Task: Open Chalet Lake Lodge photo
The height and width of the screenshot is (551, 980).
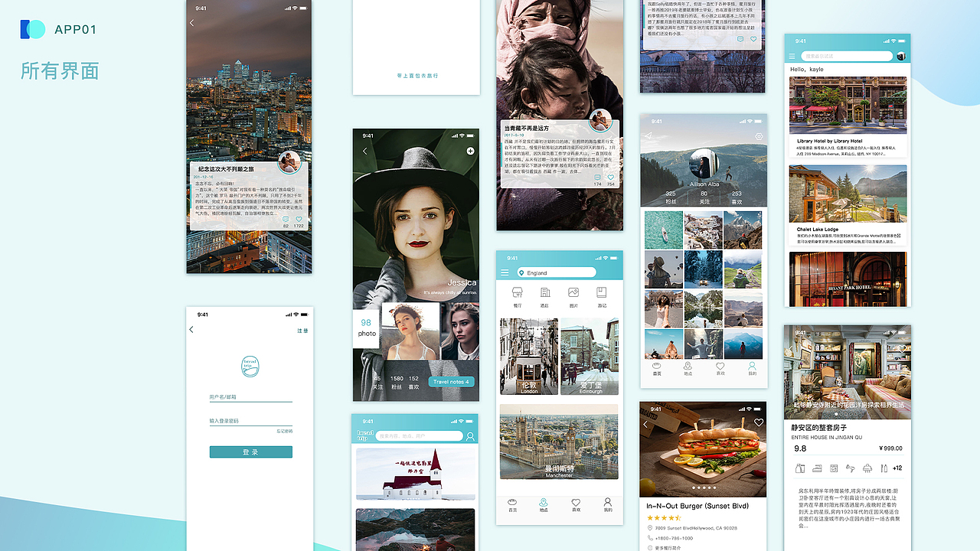Action: click(848, 194)
